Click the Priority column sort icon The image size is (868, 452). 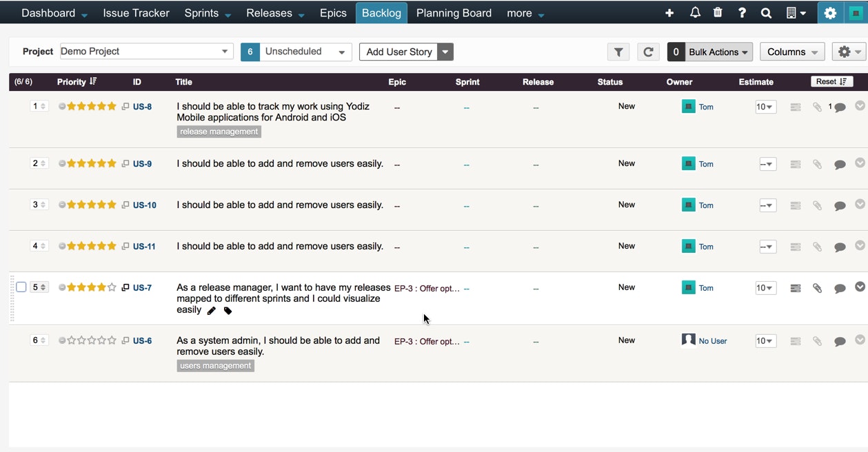pyautogui.click(x=93, y=81)
